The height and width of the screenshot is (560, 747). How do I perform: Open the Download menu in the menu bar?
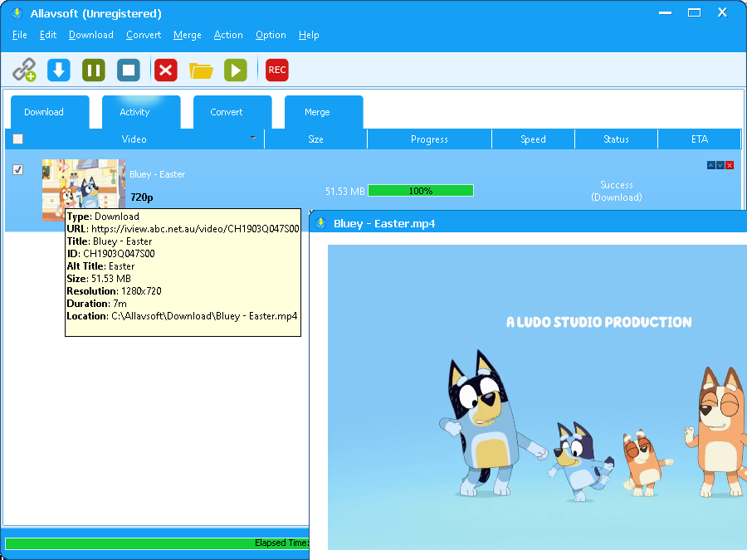click(x=91, y=35)
